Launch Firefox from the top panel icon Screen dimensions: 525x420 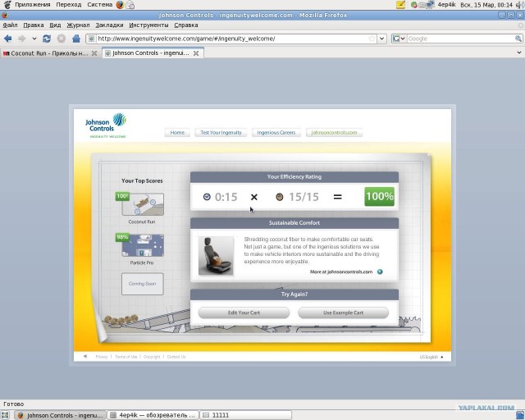120,5
